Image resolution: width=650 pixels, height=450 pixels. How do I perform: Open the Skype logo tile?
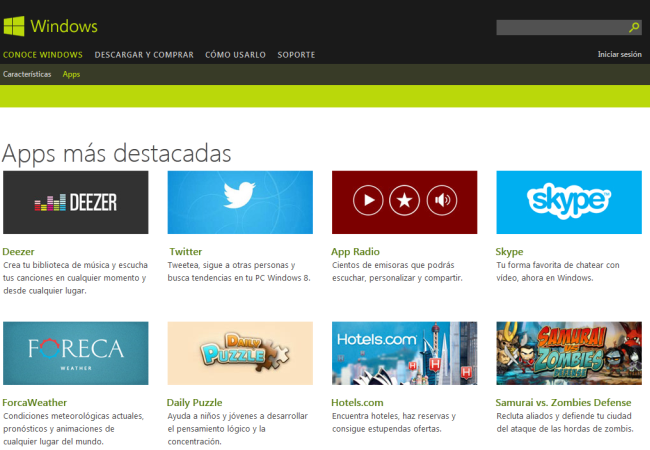pyautogui.click(x=569, y=202)
